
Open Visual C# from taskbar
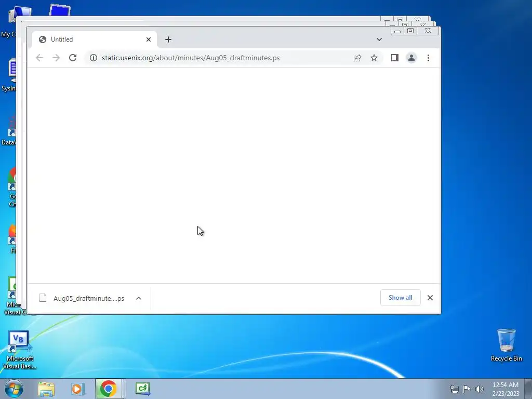click(143, 389)
